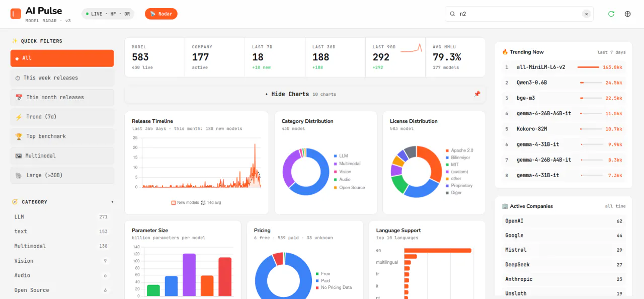
Task: Select the All quick filter
Action: pos(62,58)
